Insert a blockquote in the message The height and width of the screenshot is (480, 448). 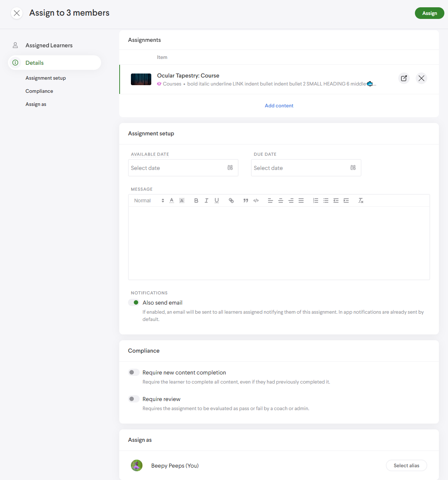pos(246,201)
